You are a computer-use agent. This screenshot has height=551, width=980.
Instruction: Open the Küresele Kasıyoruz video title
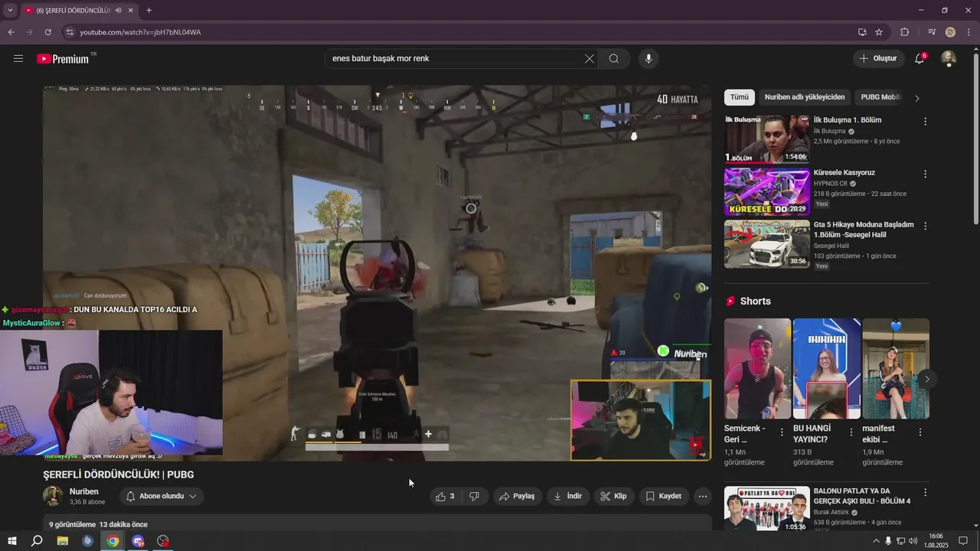[x=844, y=172]
